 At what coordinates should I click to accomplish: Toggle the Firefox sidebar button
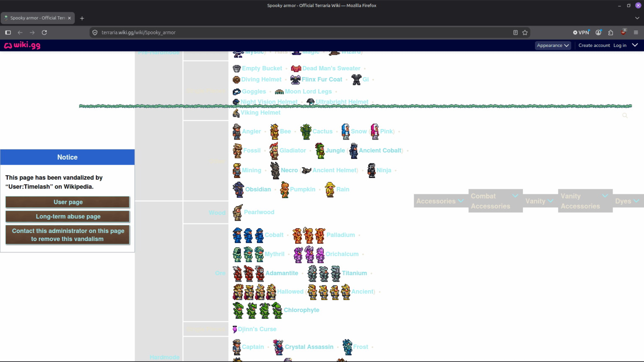(8, 32)
